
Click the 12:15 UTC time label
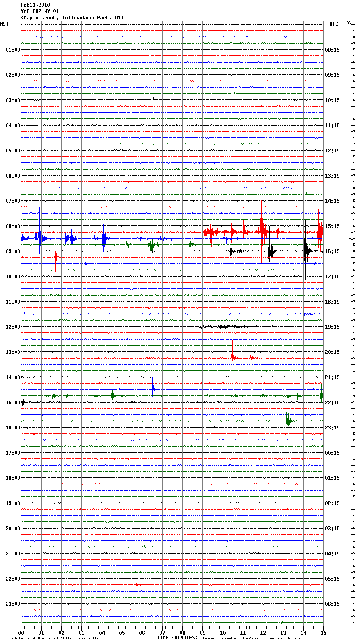(332, 151)
